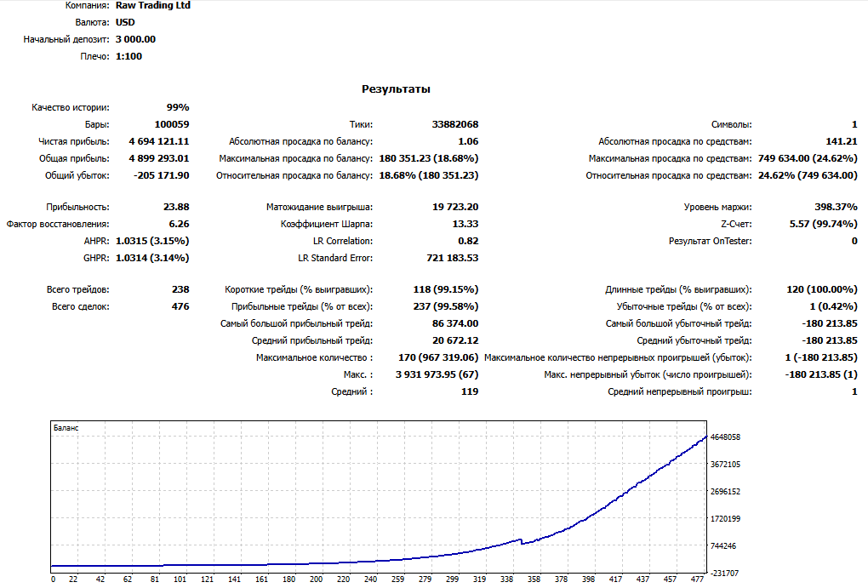Click AHPR value 1.0315 (3.15%)
Viewport: 868px width, 588px height.
click(152, 242)
